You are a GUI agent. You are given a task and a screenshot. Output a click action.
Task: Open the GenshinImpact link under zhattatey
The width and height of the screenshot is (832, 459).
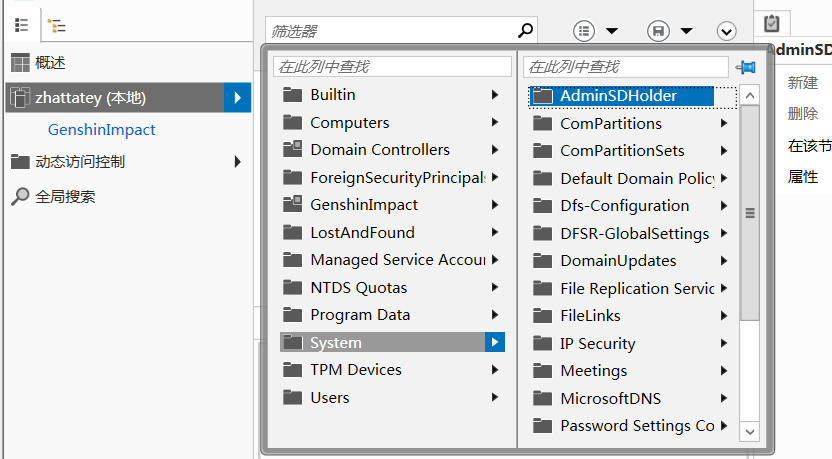point(101,130)
